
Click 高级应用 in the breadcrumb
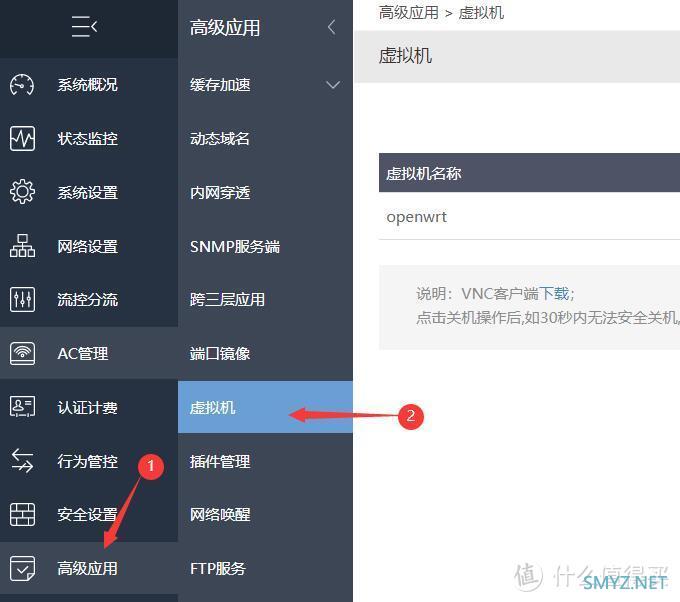pyautogui.click(x=409, y=13)
